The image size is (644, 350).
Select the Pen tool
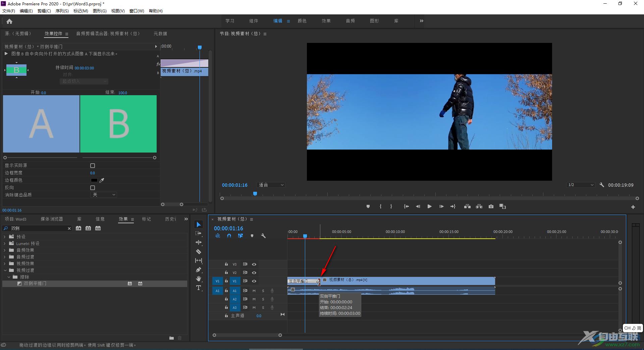point(199,270)
